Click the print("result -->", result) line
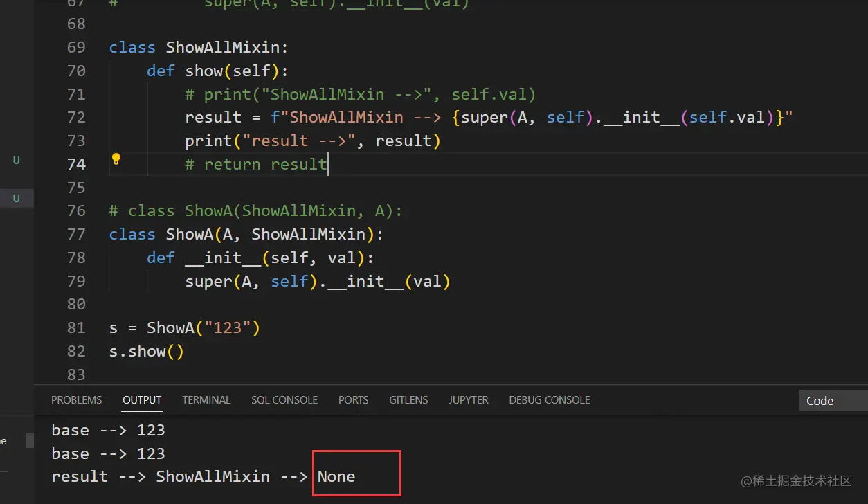 tap(313, 141)
